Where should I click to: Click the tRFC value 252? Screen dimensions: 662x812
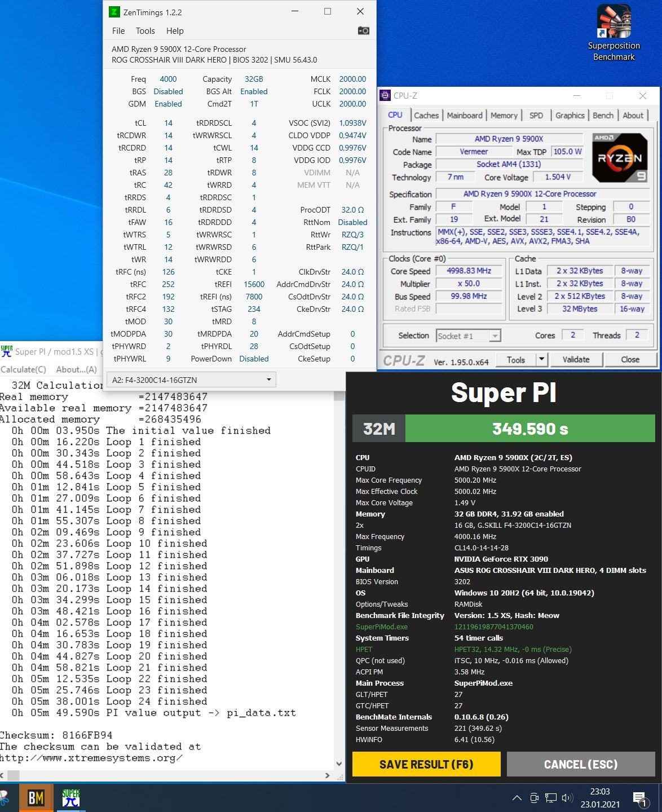coord(168,284)
